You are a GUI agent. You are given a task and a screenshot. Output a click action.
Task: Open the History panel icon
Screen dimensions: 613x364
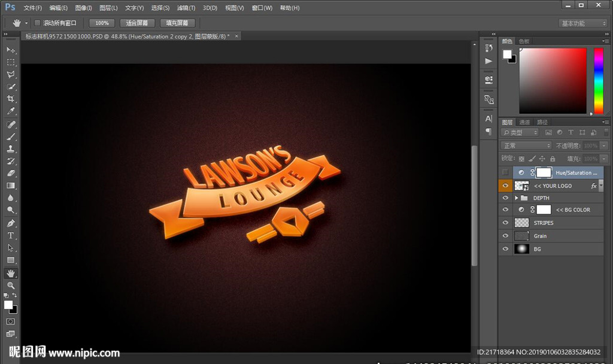[x=488, y=48]
